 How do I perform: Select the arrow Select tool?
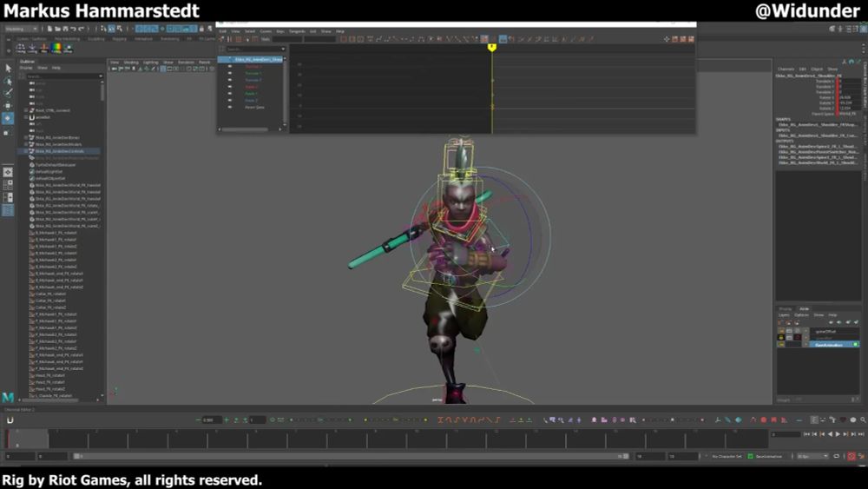point(8,68)
